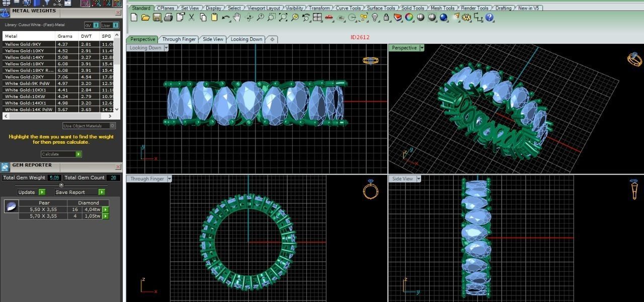Toggle the GV switch
The image size is (644, 302).
(92, 25)
